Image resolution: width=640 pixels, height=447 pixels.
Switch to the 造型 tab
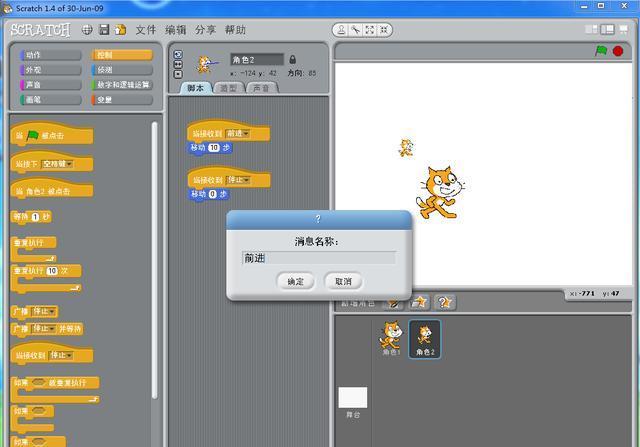pos(228,88)
